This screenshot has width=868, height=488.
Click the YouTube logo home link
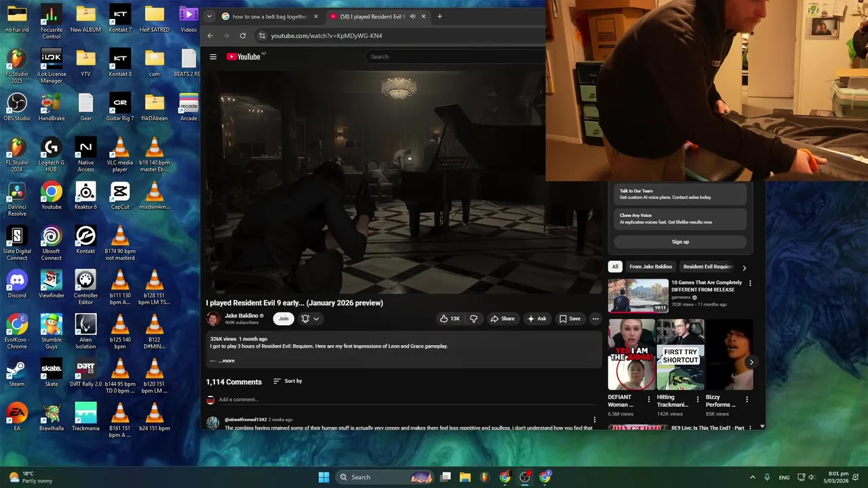(243, 57)
